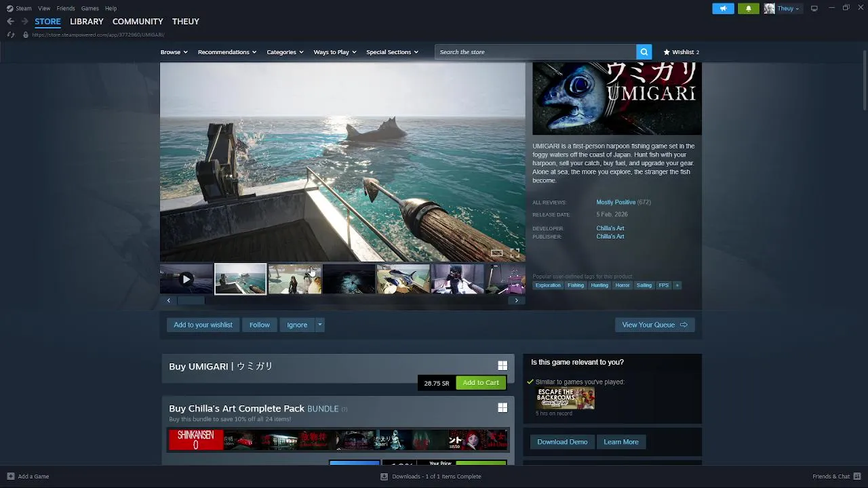868x488 pixels.
Task: Open the Chilla's Art publisher link
Action: [x=610, y=237]
